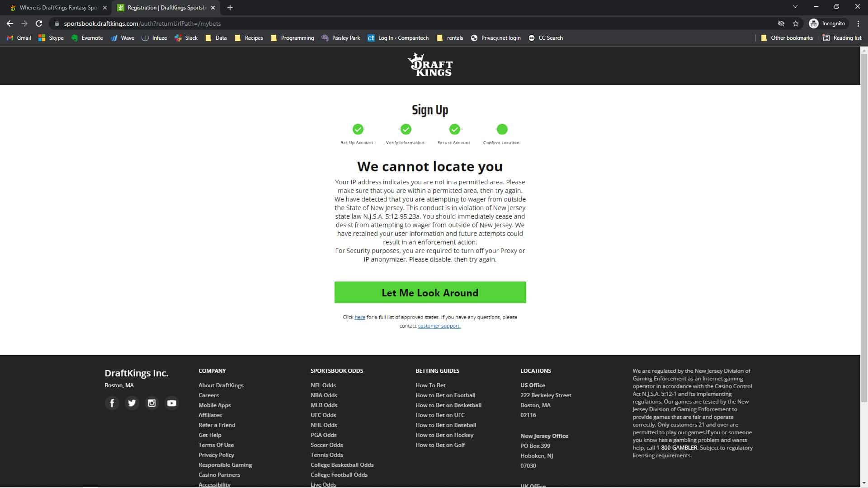Open How To Bet guide link
This screenshot has width=868, height=488.
(430, 385)
